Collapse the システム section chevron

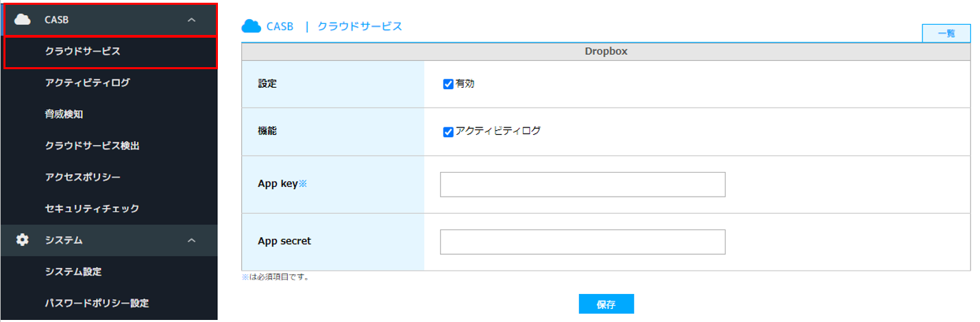tap(192, 240)
